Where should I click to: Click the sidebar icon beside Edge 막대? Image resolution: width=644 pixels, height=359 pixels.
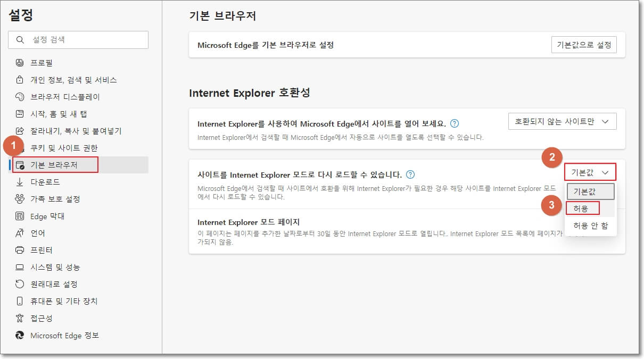pos(20,216)
